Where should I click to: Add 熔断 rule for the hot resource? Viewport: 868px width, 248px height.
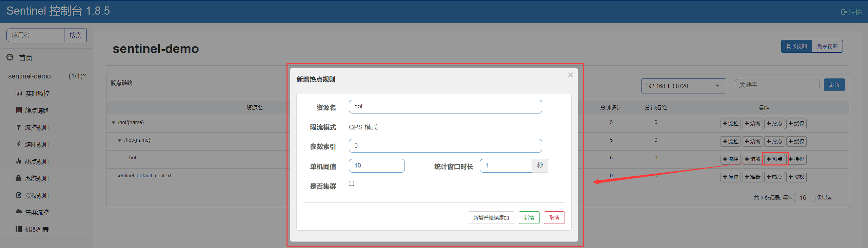tap(753, 159)
